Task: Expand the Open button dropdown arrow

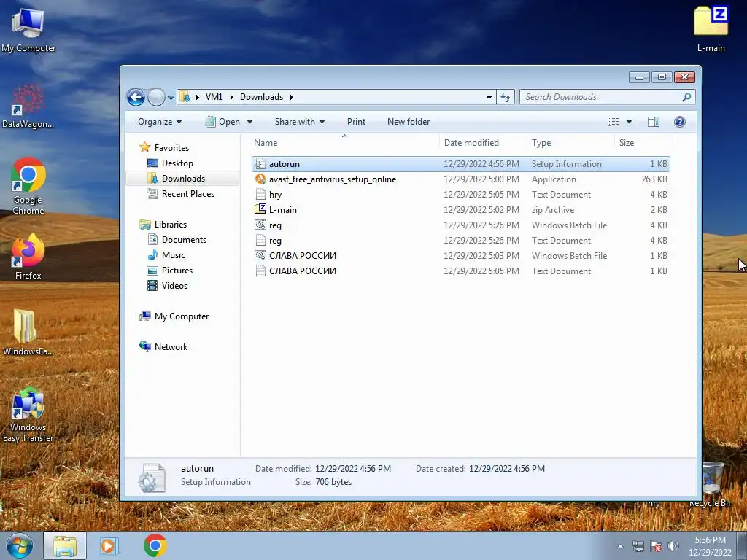Action: (x=249, y=122)
